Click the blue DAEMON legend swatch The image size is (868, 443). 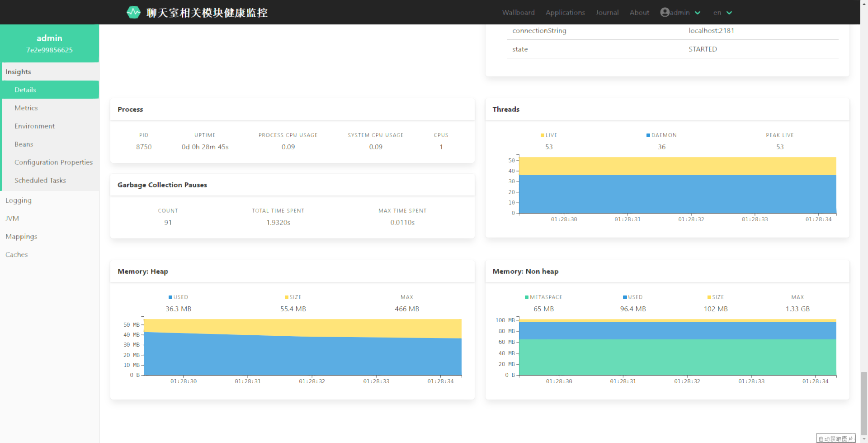[x=648, y=135]
